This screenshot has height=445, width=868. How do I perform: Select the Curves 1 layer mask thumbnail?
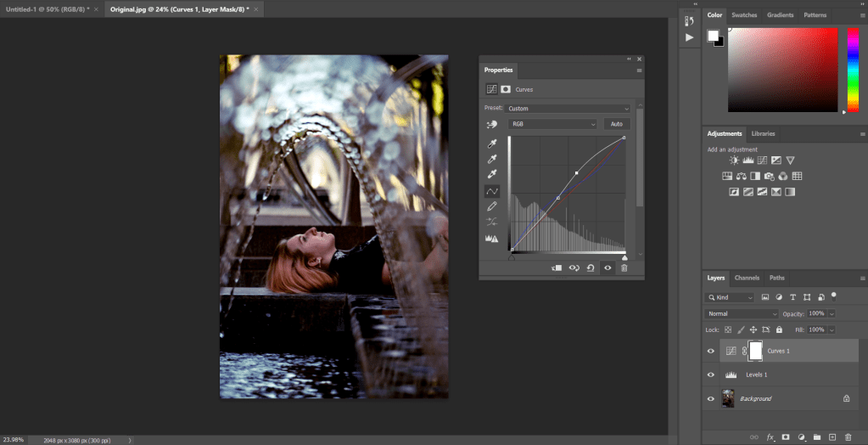(755, 351)
